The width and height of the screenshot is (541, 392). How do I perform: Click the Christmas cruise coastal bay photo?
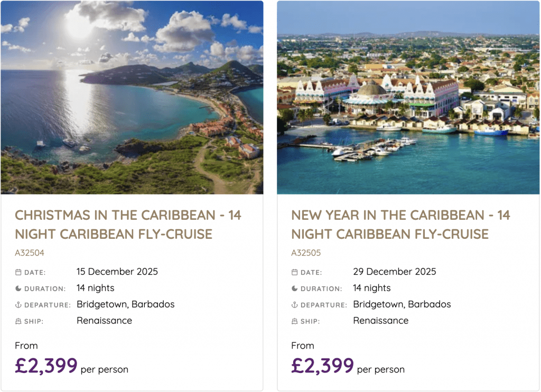click(x=132, y=97)
